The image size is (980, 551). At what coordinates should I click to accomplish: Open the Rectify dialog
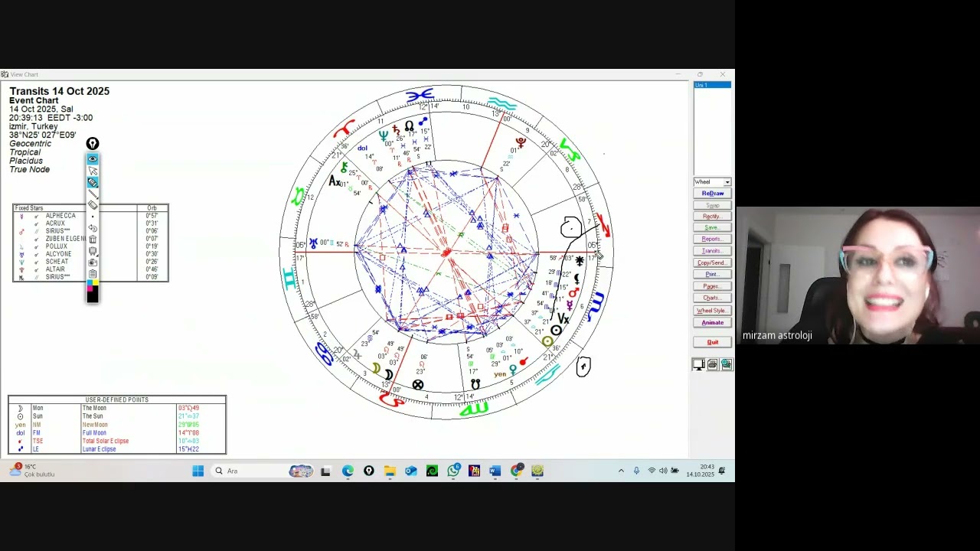coord(712,217)
